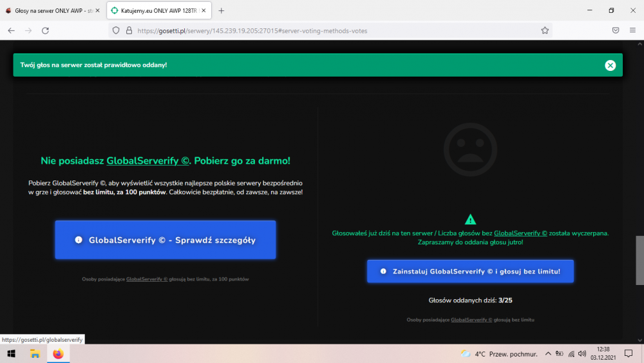The image size is (644, 363).
Task: Click the green warning triangle icon
Action: (470, 219)
